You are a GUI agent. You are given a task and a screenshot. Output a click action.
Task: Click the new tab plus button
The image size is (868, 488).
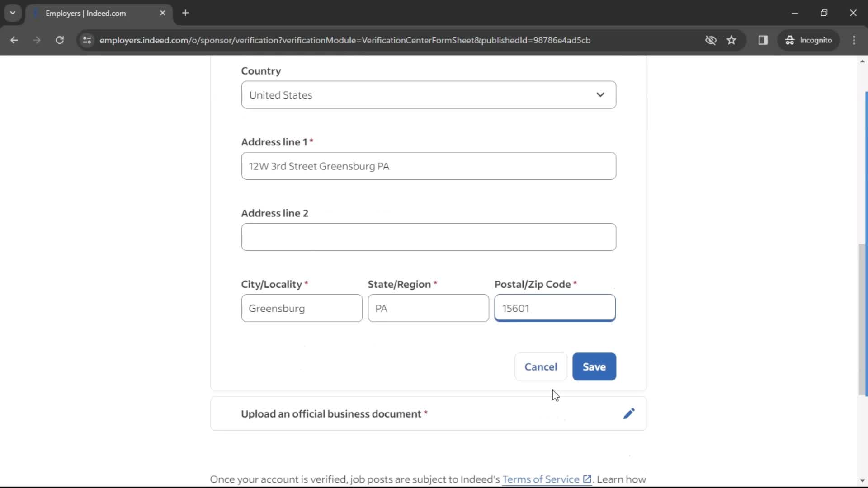tap(185, 13)
